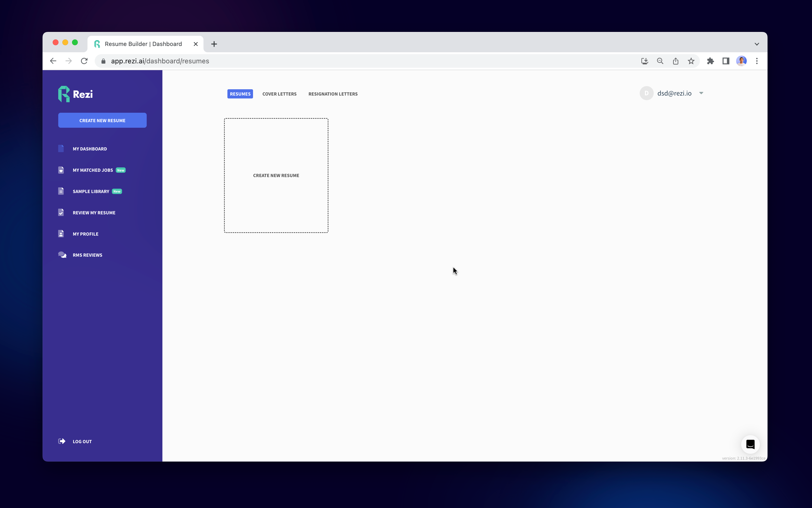Click the user avatar circle with D
This screenshot has height=508, width=812.
click(x=647, y=93)
